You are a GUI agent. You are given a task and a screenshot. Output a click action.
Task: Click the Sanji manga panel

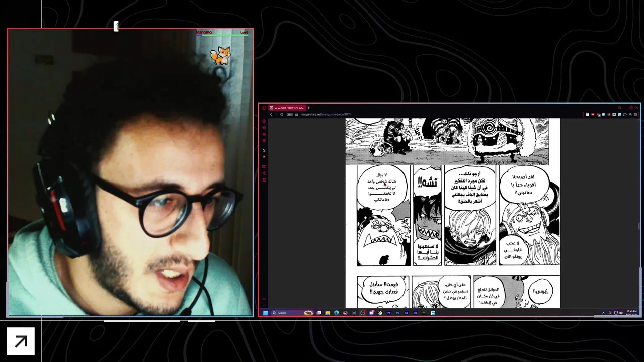pyautogui.click(x=470, y=215)
